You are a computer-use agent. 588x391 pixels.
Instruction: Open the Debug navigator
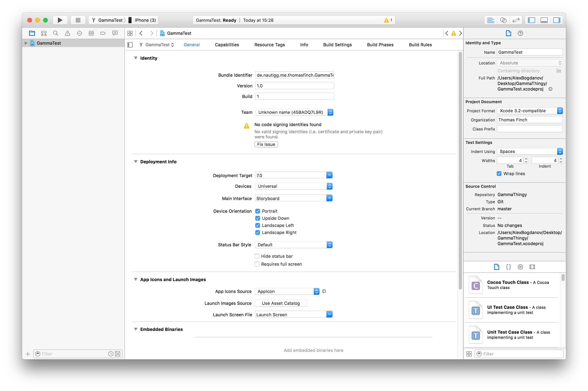91,33
